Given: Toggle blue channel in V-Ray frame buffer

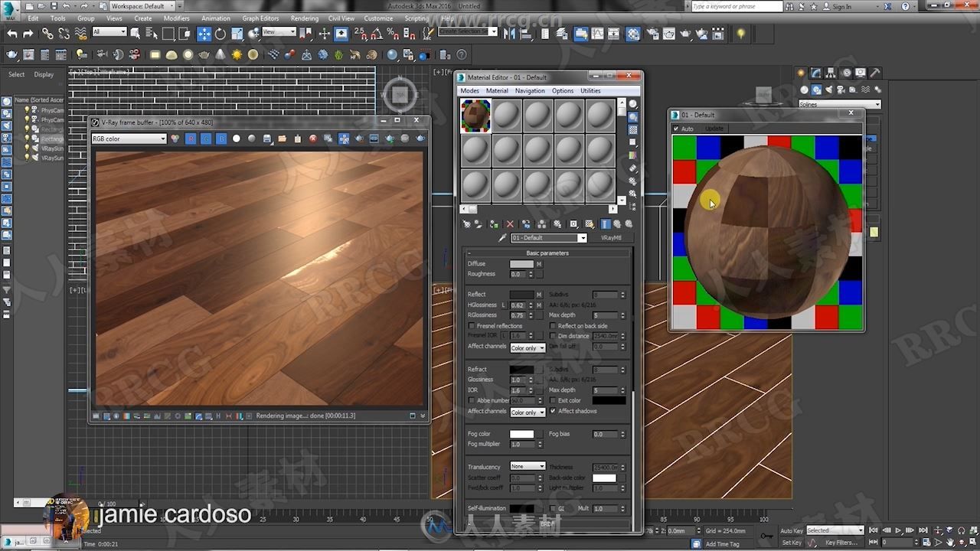Looking at the screenshot, I should (x=221, y=139).
